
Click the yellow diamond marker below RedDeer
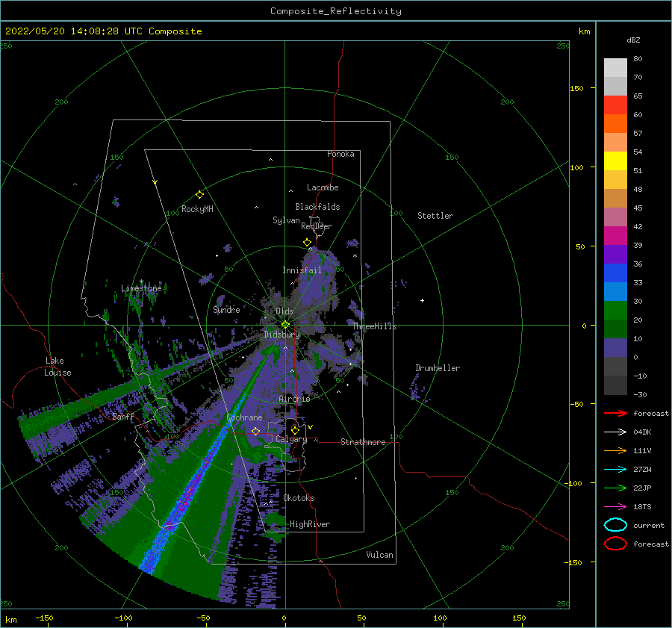point(307,243)
